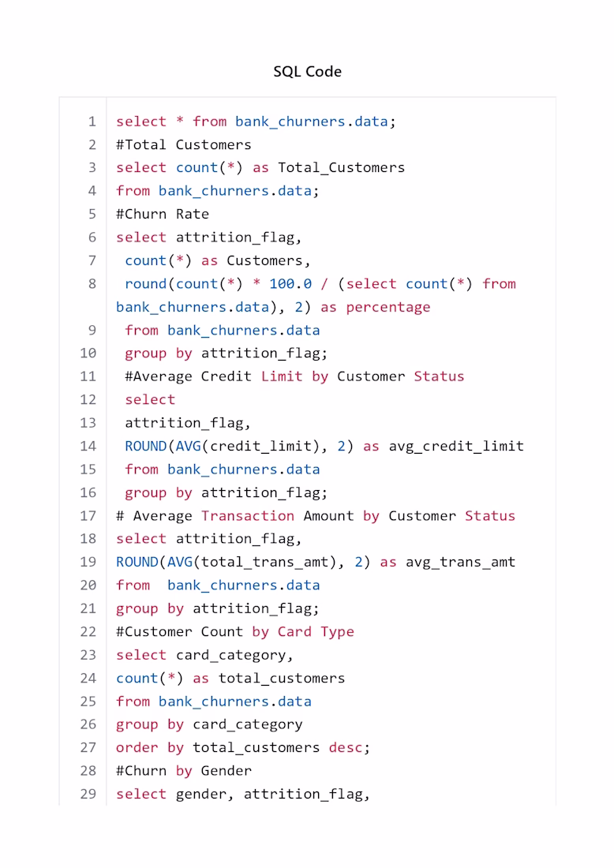Click #Customer Count by Card Type comment
Image resolution: width=614 pixels, height=868 pixels.
(x=234, y=631)
